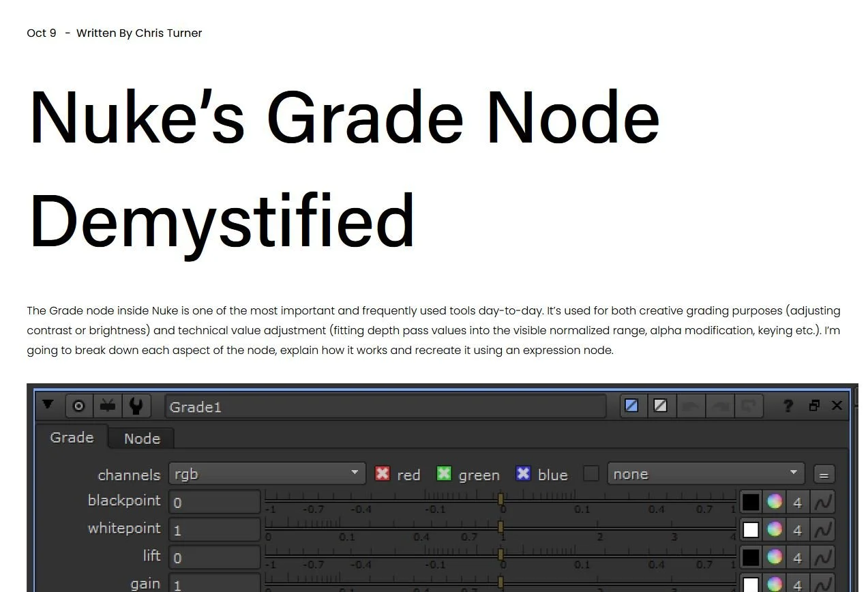
Task: Click the Grade1 node name field
Action: (385, 406)
